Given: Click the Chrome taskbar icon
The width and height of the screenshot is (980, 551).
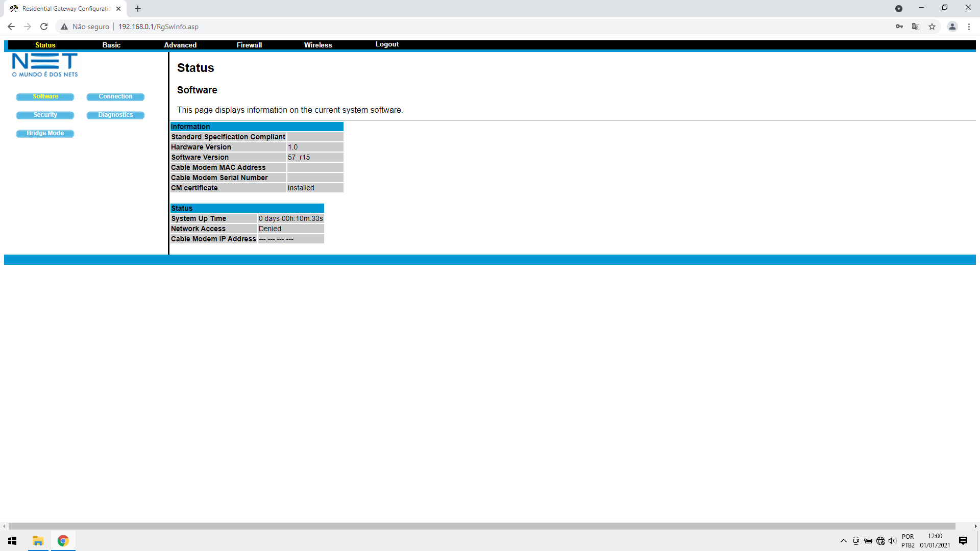Looking at the screenshot, I should tap(63, 541).
